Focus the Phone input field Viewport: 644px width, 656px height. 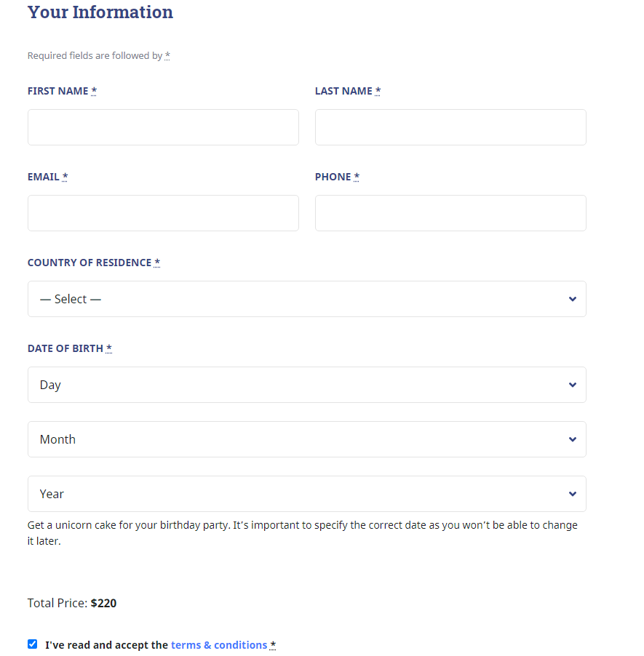click(x=450, y=213)
